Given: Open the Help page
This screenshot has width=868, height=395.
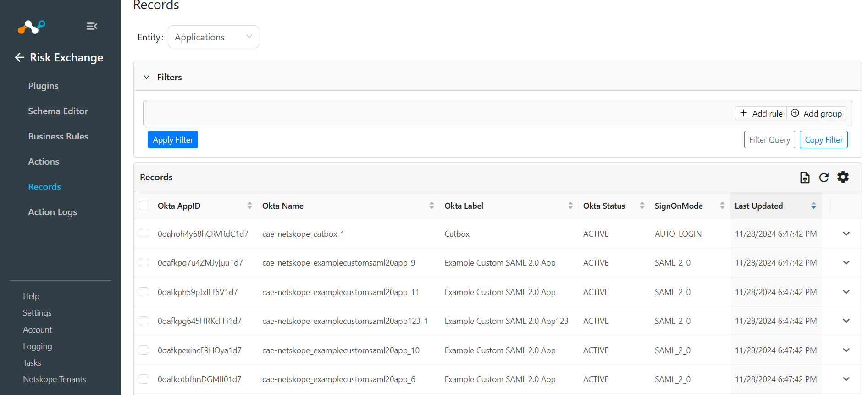Looking at the screenshot, I should pyautogui.click(x=31, y=296).
